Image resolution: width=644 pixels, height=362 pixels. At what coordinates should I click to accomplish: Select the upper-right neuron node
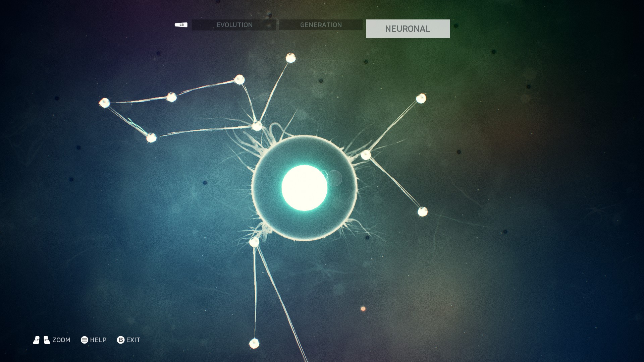click(421, 98)
